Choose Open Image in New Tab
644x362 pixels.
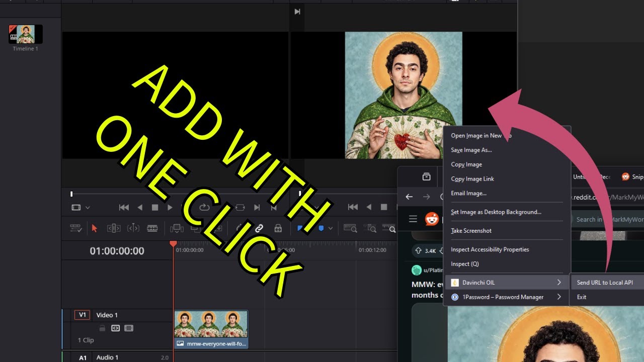coord(507,136)
